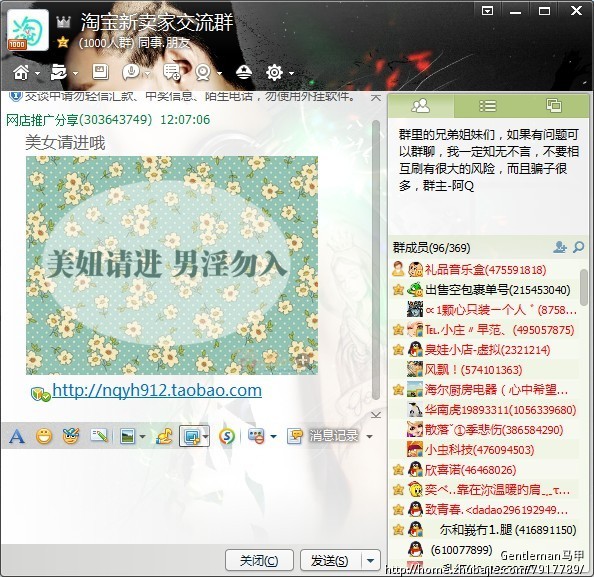
Task: Open 消息记录 message history
Action: [x=323, y=436]
